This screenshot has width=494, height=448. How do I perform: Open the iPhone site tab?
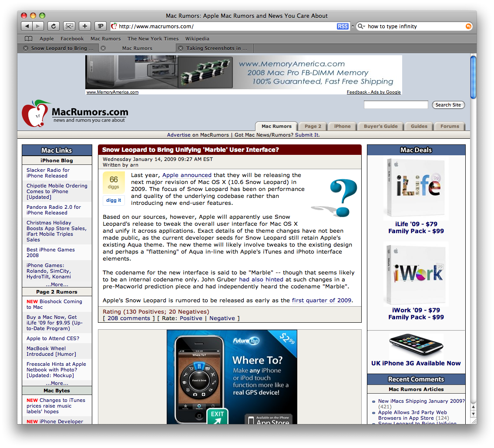point(342,126)
